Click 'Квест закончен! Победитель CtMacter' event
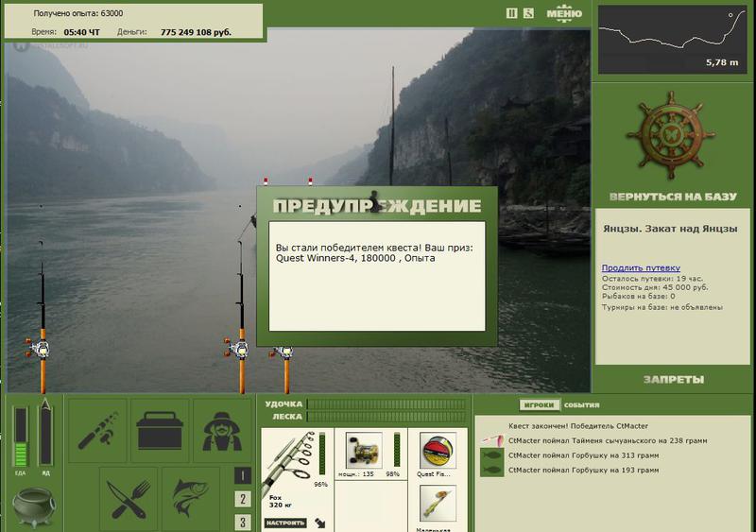This screenshot has height=532, width=756. (x=578, y=426)
